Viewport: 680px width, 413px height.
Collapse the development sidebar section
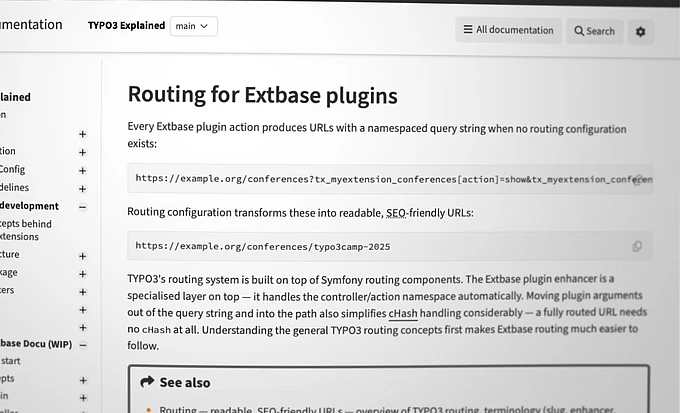coord(82,207)
